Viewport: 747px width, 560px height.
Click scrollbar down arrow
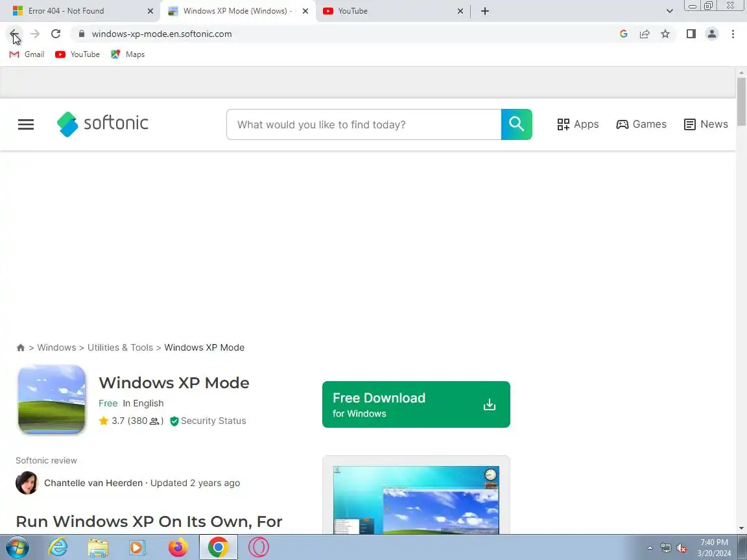741,528
